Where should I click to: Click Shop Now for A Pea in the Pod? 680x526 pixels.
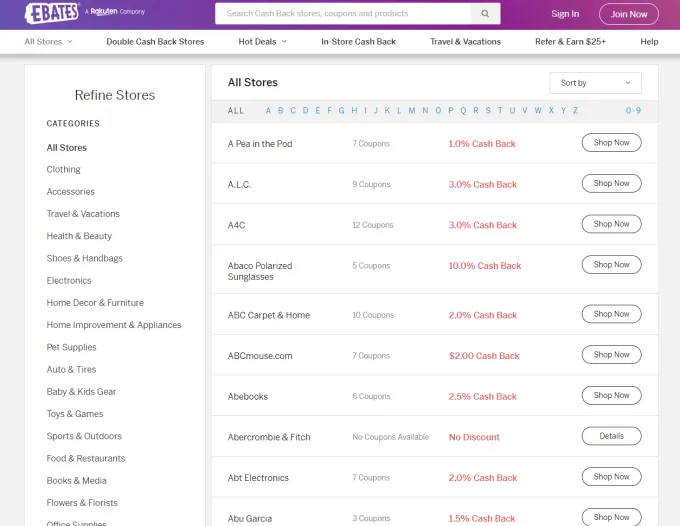point(611,143)
